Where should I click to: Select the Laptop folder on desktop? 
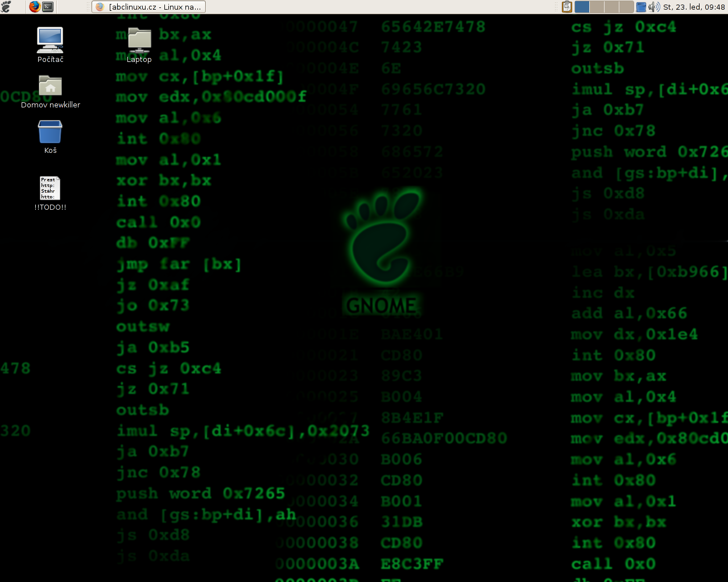click(x=139, y=45)
